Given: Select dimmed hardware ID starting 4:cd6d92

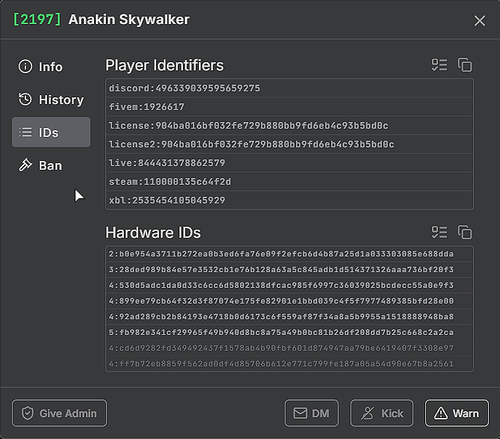Looking at the screenshot, I should coord(289,348).
